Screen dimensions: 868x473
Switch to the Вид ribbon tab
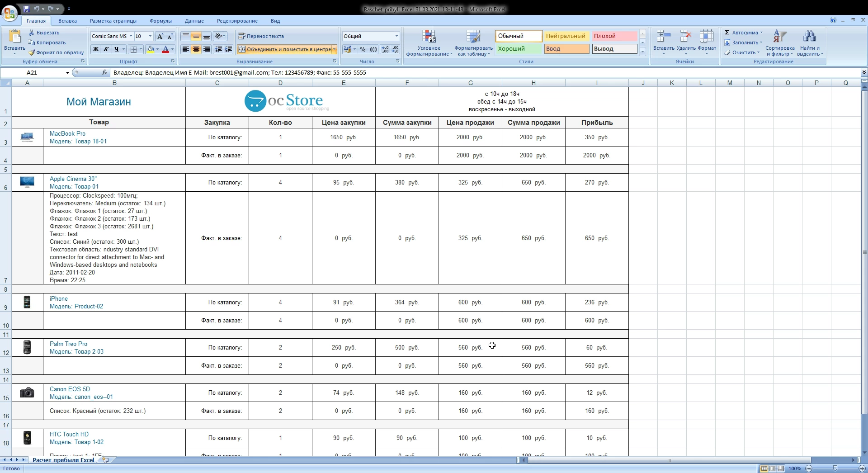(x=275, y=21)
